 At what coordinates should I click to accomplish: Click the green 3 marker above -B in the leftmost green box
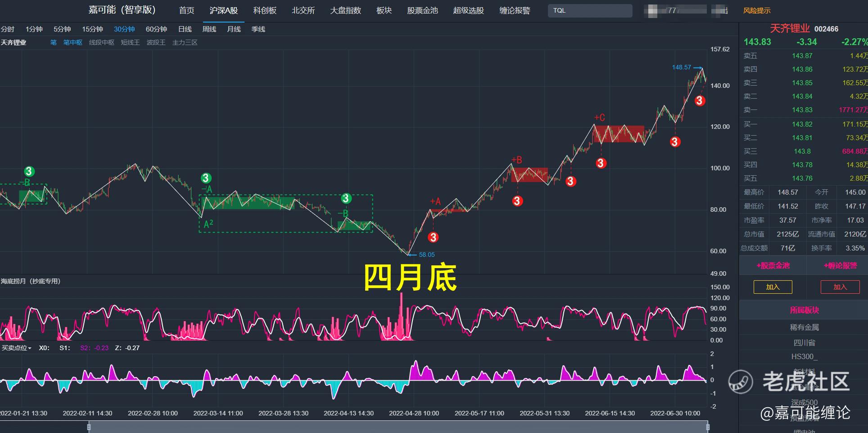coord(29,171)
